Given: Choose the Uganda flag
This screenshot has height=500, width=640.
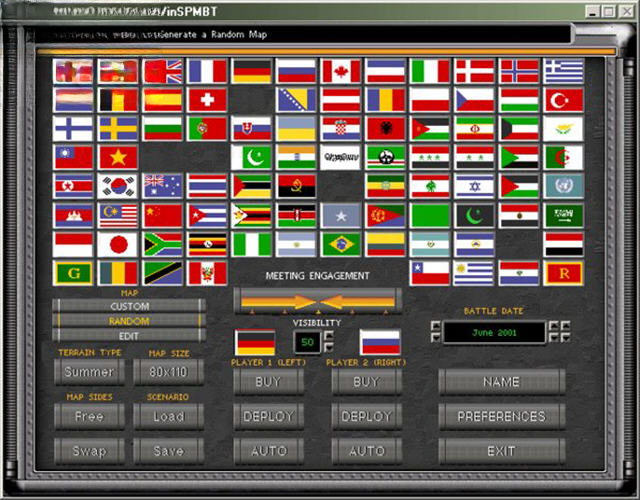Looking at the screenshot, I should (x=207, y=244).
